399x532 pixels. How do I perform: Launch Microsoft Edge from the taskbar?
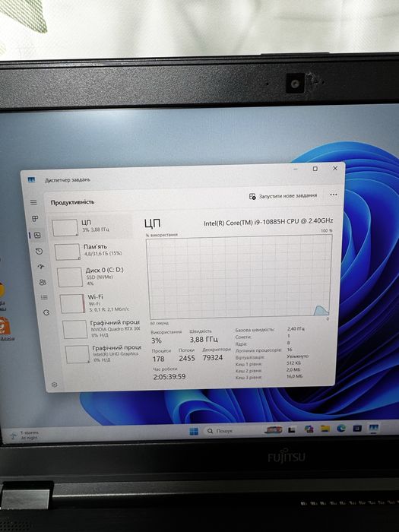[x=341, y=429]
